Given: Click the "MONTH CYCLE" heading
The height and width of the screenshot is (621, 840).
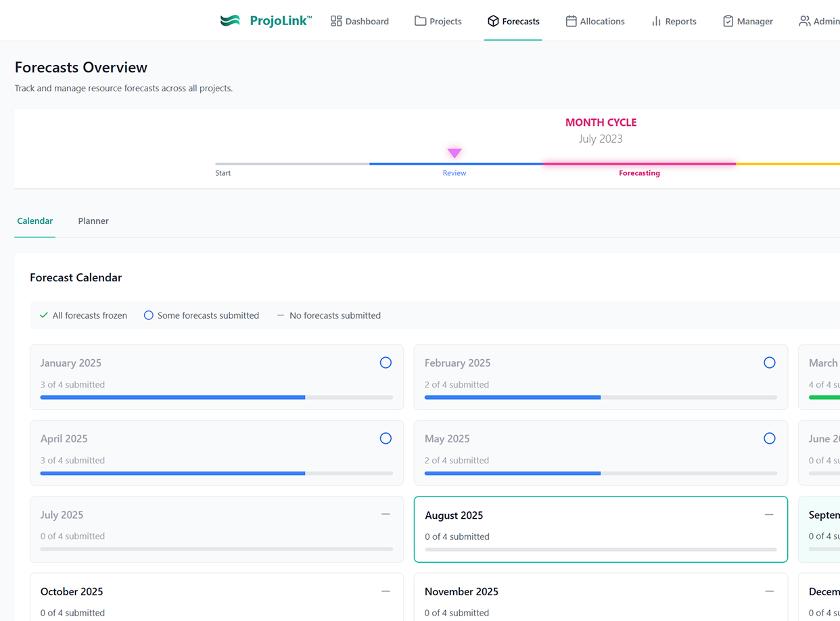Looking at the screenshot, I should coord(601,122).
